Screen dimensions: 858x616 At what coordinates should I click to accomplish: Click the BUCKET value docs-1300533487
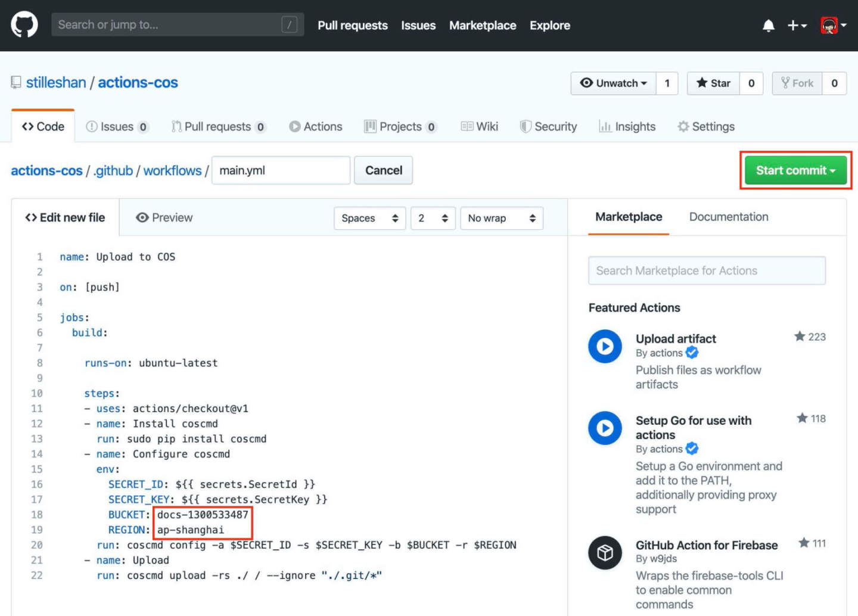(203, 514)
